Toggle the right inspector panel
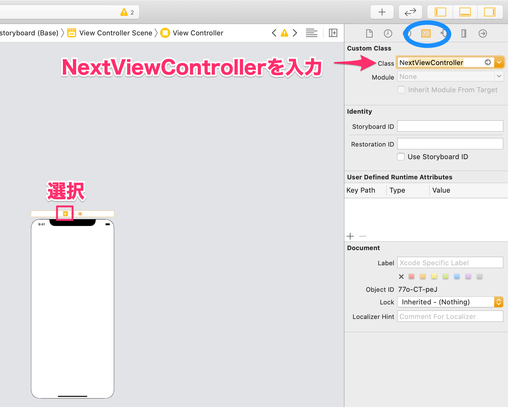 490,12
